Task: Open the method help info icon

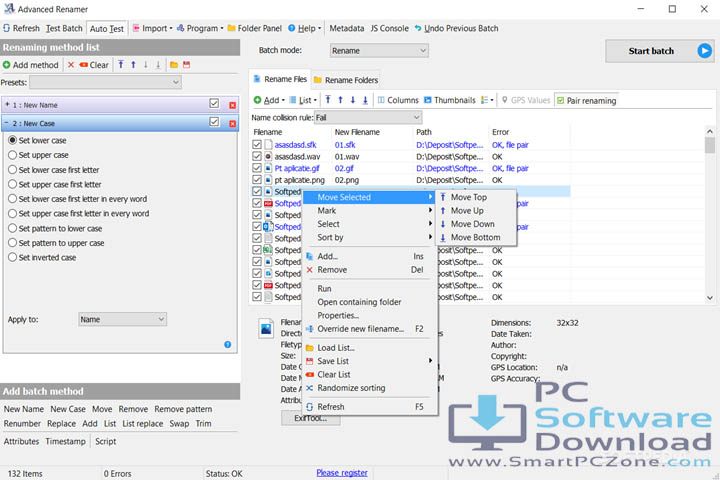Action: point(228,344)
